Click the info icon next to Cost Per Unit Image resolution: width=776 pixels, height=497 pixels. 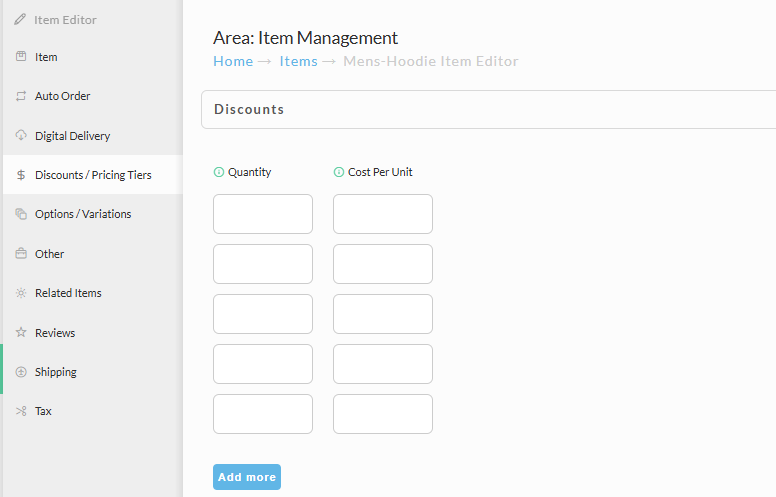339,172
